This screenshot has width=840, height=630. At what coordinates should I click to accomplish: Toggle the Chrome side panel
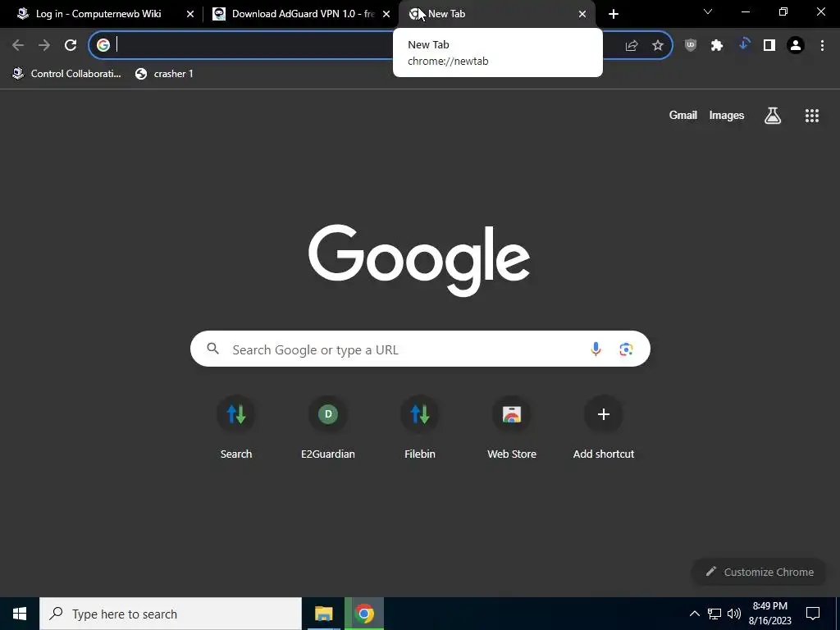coord(769,46)
